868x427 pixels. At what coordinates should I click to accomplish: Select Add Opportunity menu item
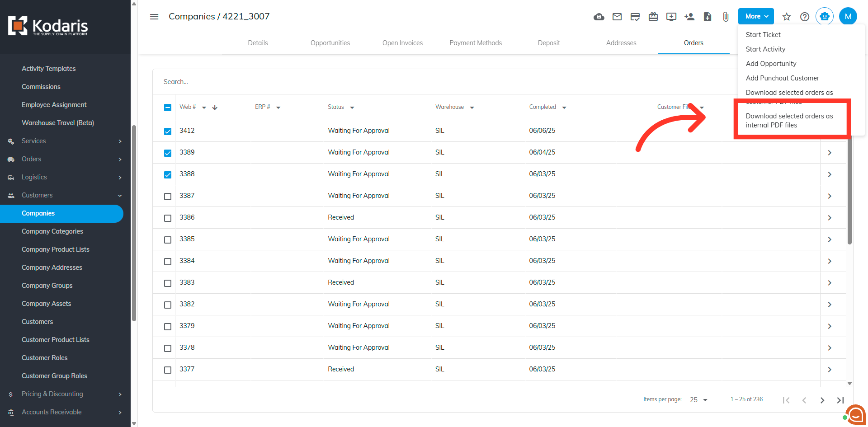click(x=771, y=64)
